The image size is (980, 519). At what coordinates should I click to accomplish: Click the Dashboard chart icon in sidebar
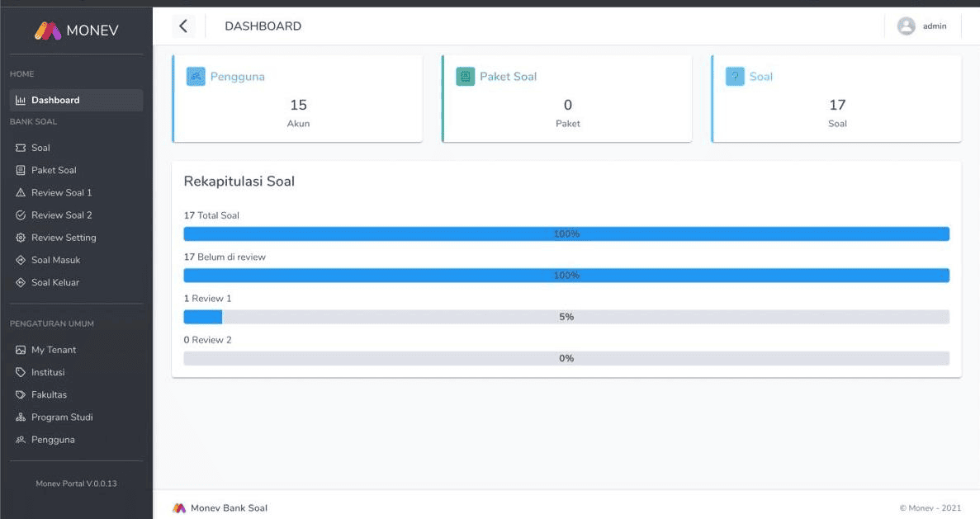tap(21, 100)
